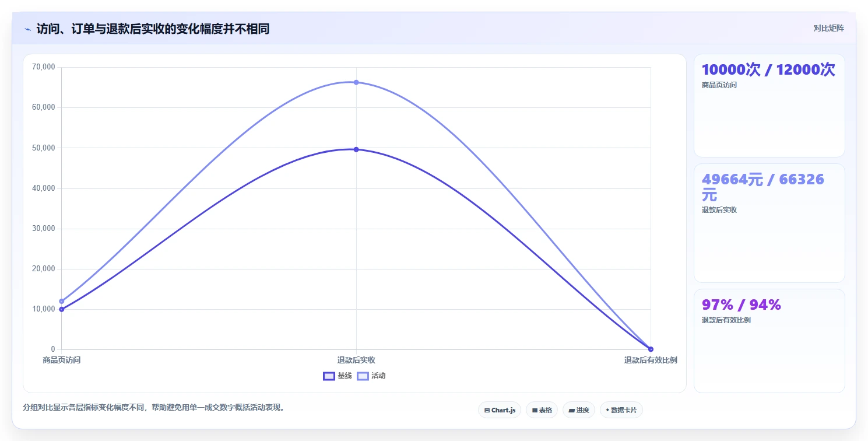Toggle the 基线 legend series
The image size is (868, 441).
click(338, 376)
